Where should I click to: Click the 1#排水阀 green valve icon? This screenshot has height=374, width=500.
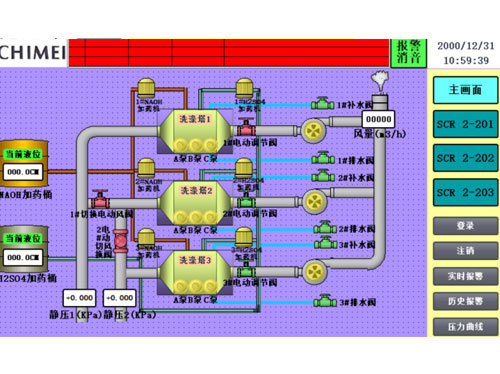tap(323, 158)
